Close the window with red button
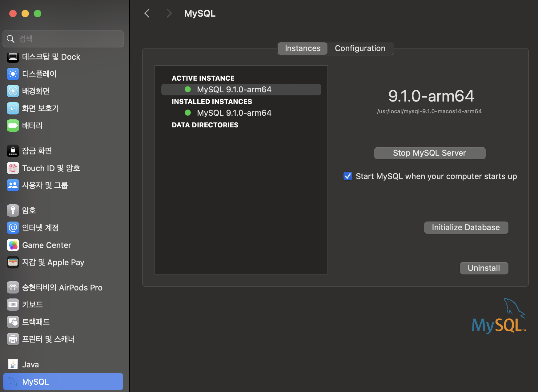This screenshot has width=538, height=392. pos(13,14)
